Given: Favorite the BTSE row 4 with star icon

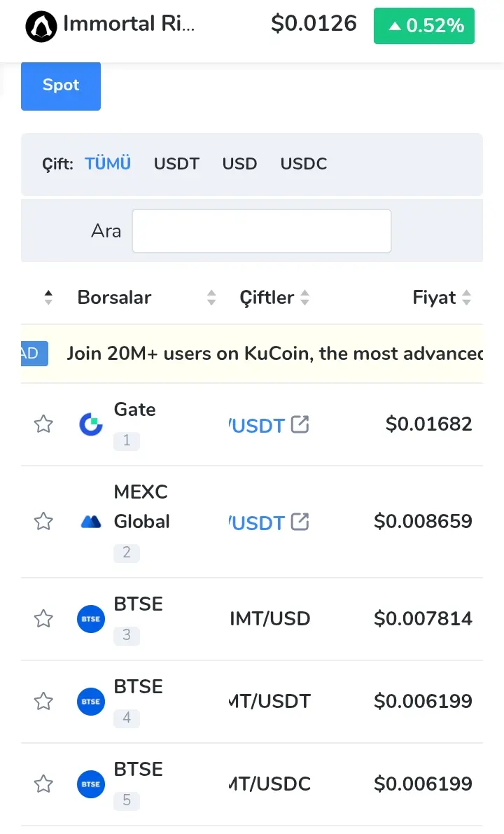Looking at the screenshot, I should coord(43,701).
